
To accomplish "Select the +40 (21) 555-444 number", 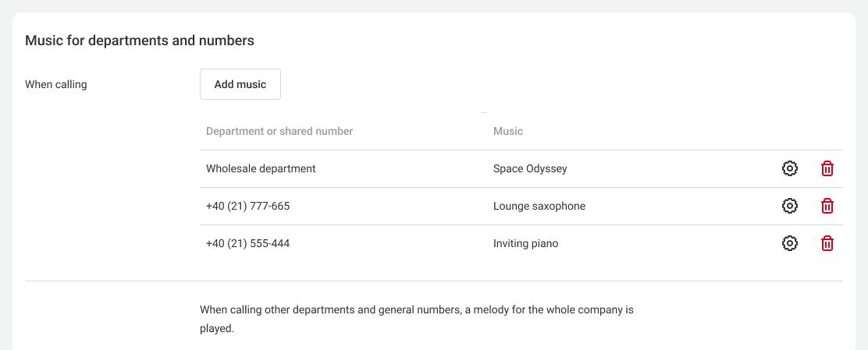I will pos(247,243).
